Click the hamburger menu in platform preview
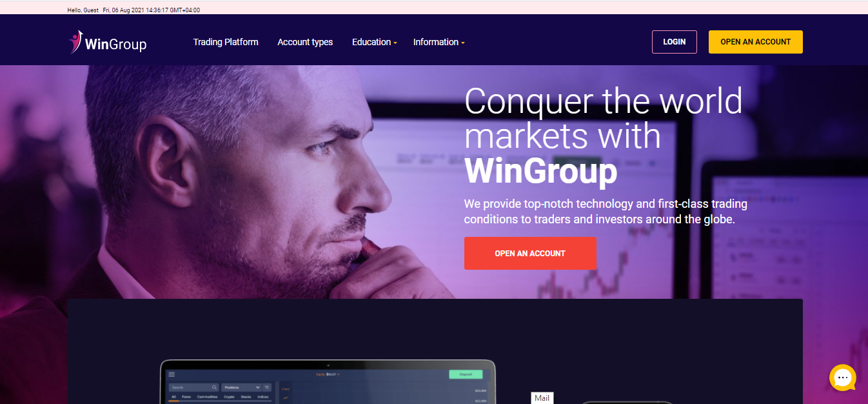 (x=172, y=374)
